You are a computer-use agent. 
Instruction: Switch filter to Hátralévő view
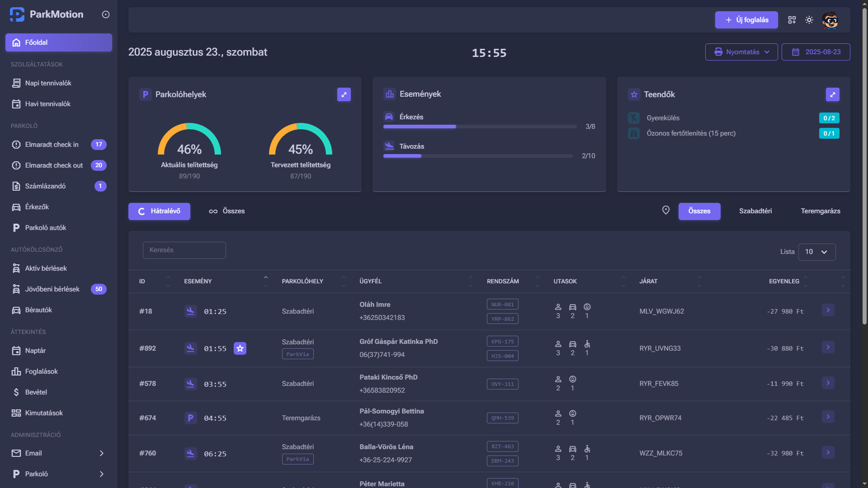coord(159,211)
